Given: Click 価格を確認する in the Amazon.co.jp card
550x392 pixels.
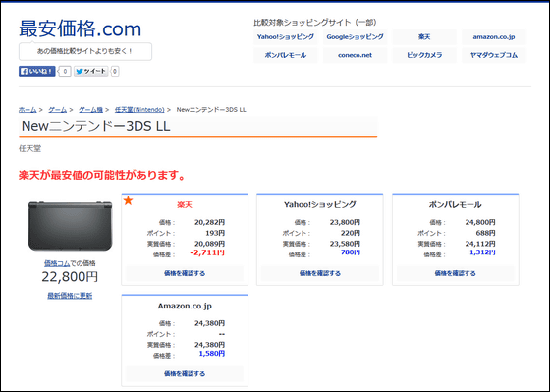Looking at the screenshot, I should click(185, 373).
